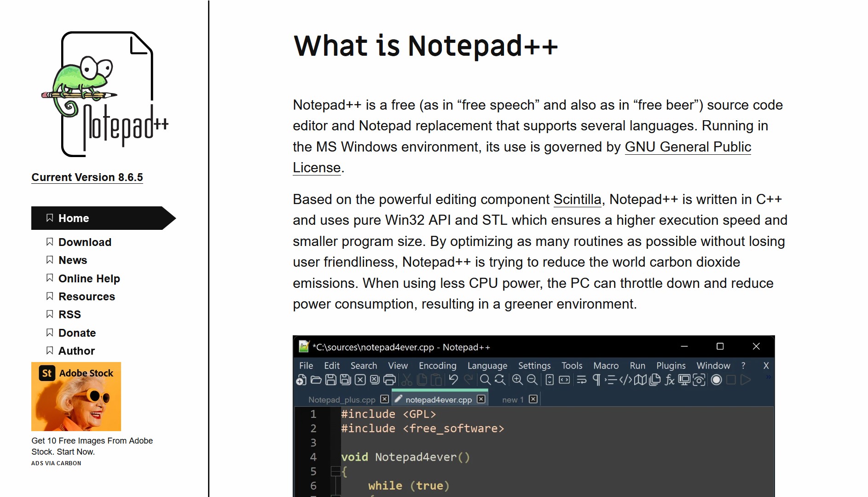
Task: Click the user defined language code icon
Action: pos(625,380)
